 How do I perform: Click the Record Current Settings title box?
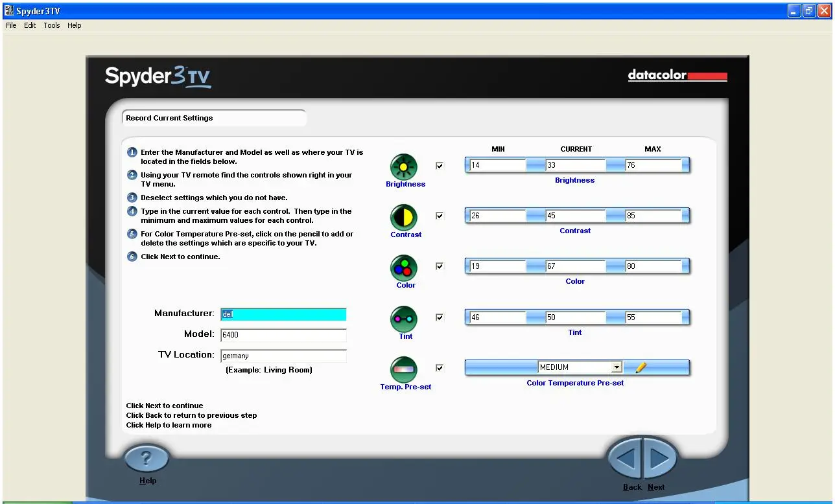tap(214, 118)
